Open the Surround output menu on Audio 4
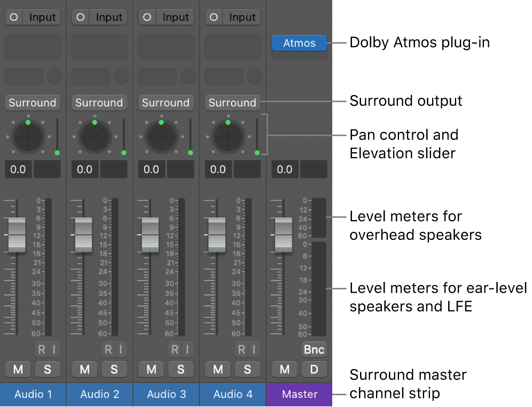The image size is (532, 407). 232,103
